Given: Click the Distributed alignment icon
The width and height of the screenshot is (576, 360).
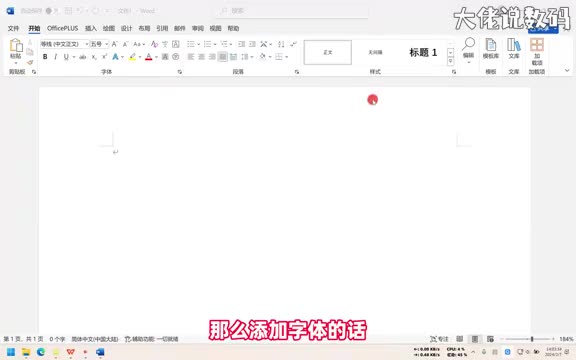Looking at the screenshot, I should (233, 57).
